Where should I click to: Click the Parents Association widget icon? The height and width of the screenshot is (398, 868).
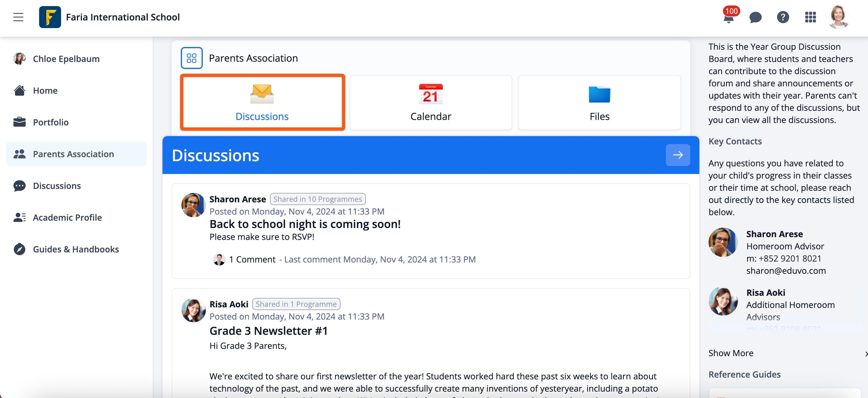coord(191,58)
